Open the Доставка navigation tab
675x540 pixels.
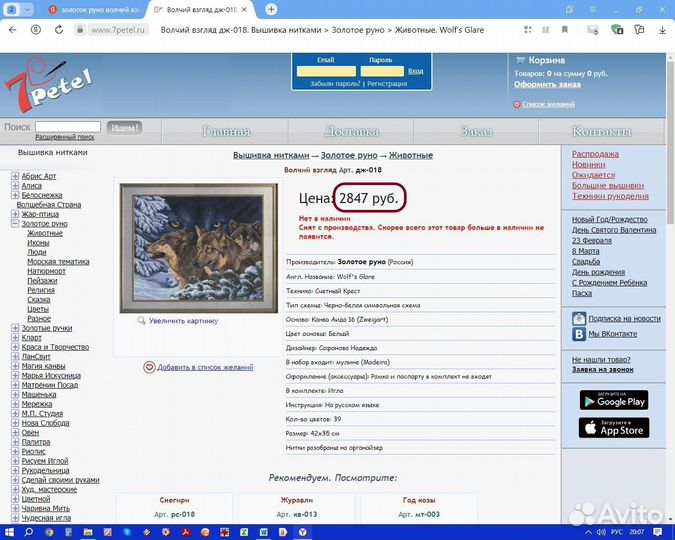point(351,132)
